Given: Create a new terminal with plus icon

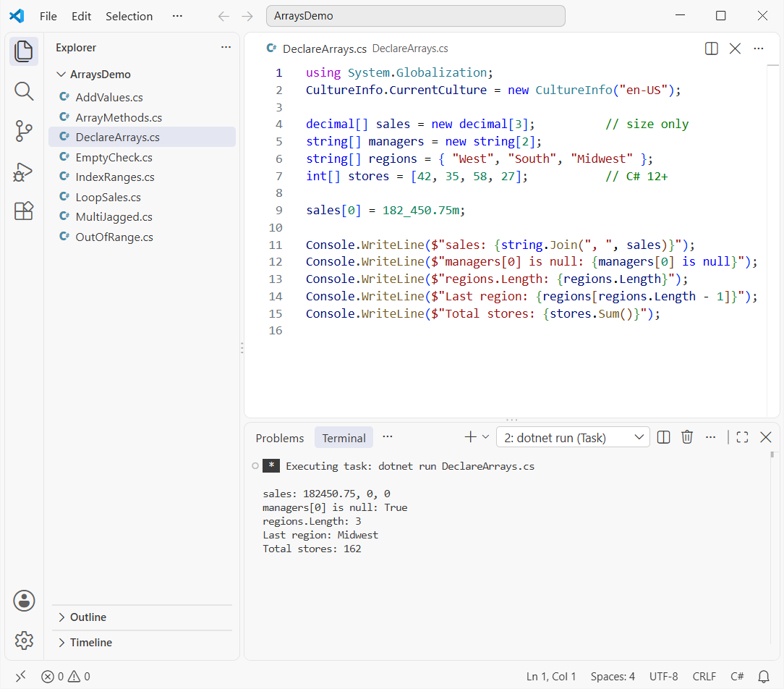Looking at the screenshot, I should [470, 437].
